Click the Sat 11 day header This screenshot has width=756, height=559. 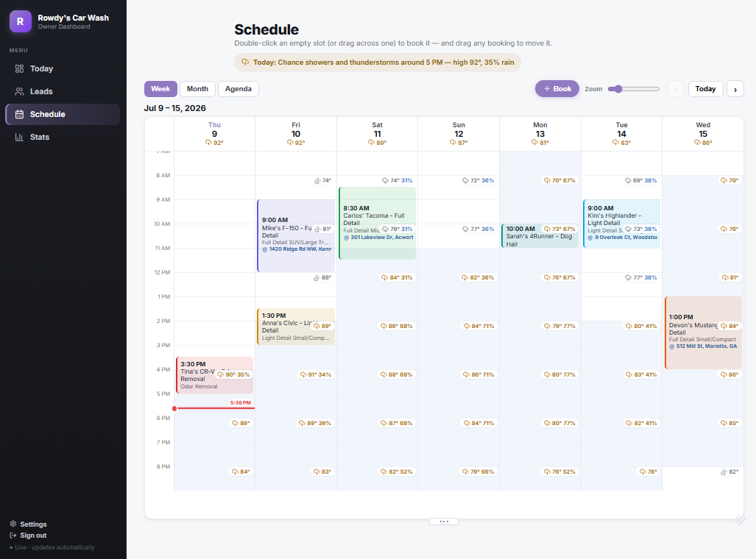coord(378,133)
